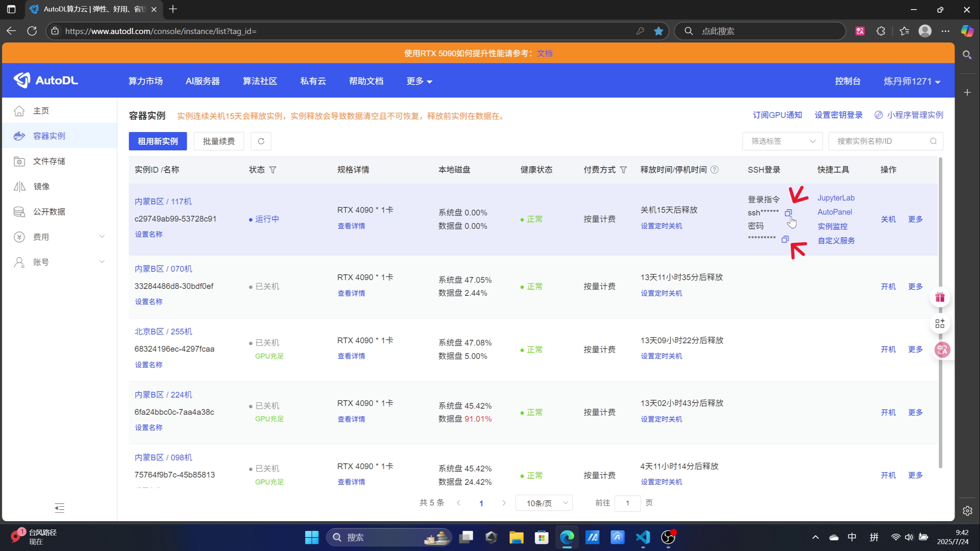The width and height of the screenshot is (980, 551).
Task: Open the 帮助文档 menu
Action: [x=366, y=81]
